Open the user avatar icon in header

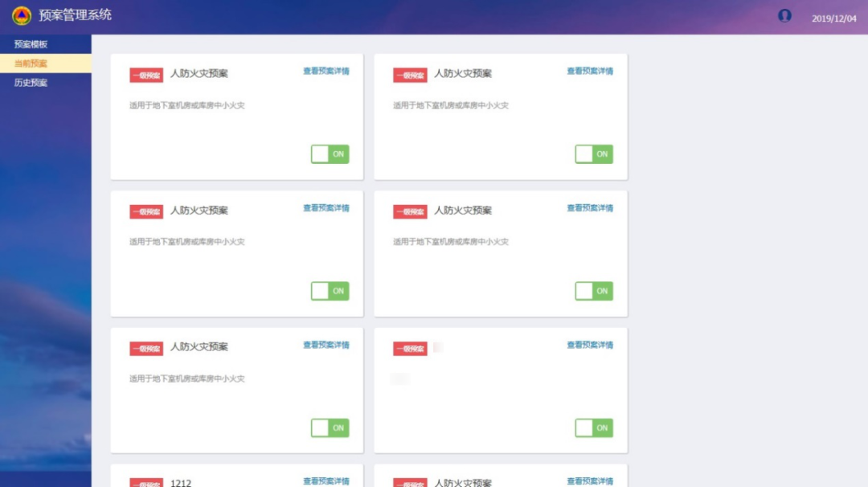(x=784, y=16)
